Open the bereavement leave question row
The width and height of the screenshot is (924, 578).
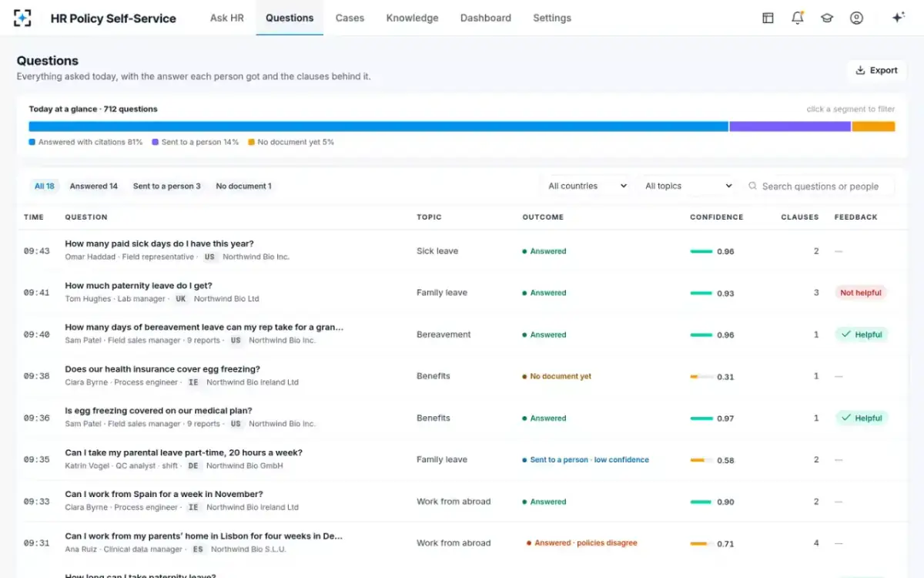[462, 334]
